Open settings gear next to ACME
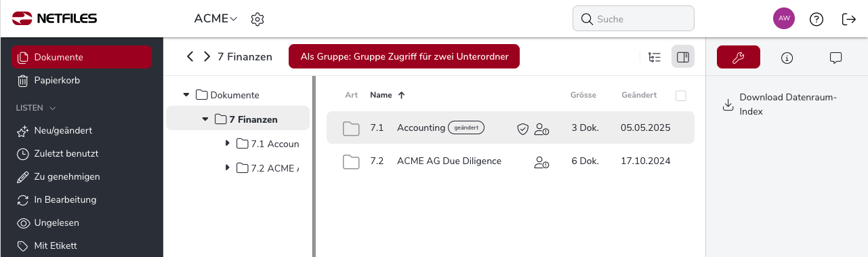 tap(257, 19)
